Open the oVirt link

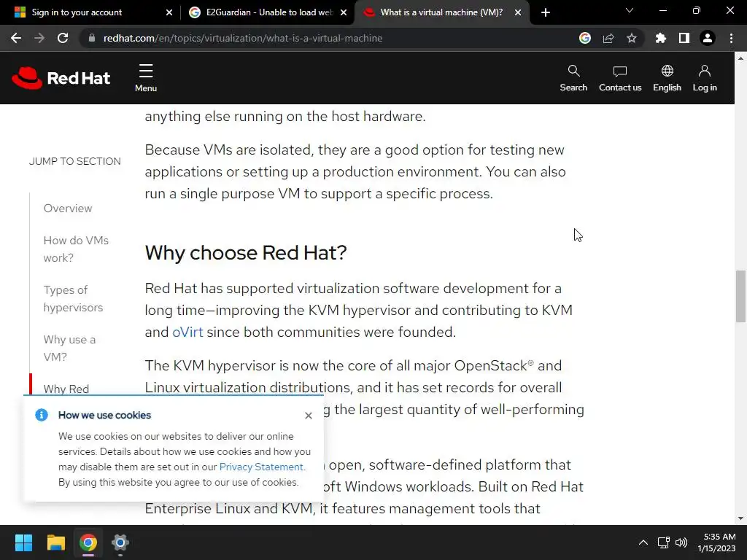click(x=187, y=332)
